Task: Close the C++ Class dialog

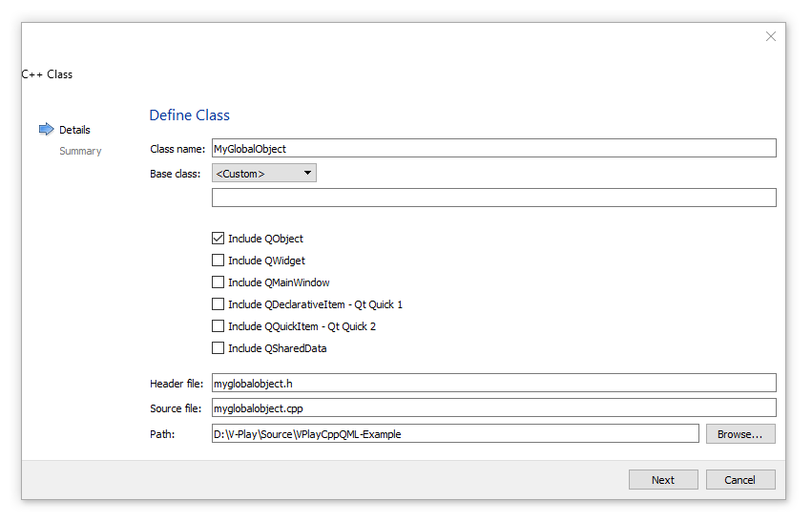Action: pyautogui.click(x=771, y=36)
